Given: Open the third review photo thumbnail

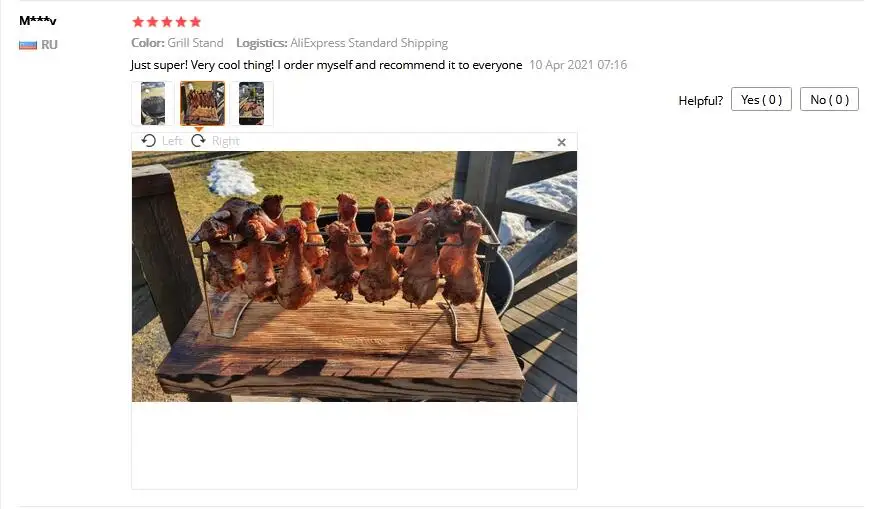Looking at the screenshot, I should tap(251, 103).
